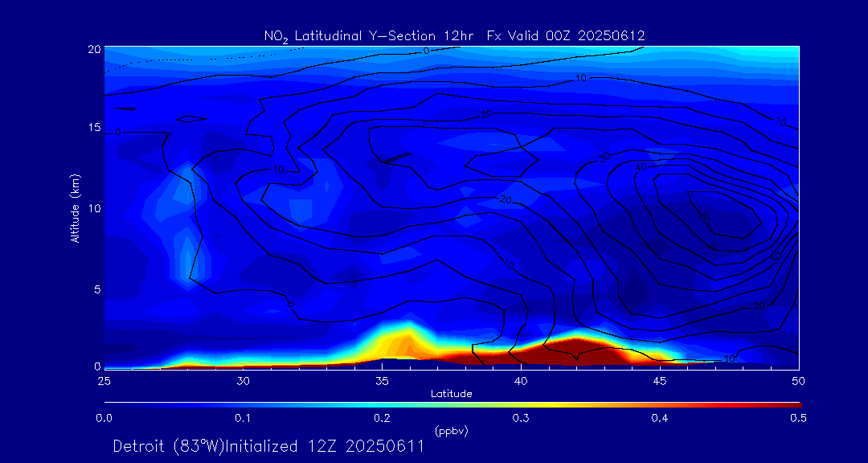The height and width of the screenshot is (463, 868).
Task: Click the contour line label 40
Action: tap(641, 166)
